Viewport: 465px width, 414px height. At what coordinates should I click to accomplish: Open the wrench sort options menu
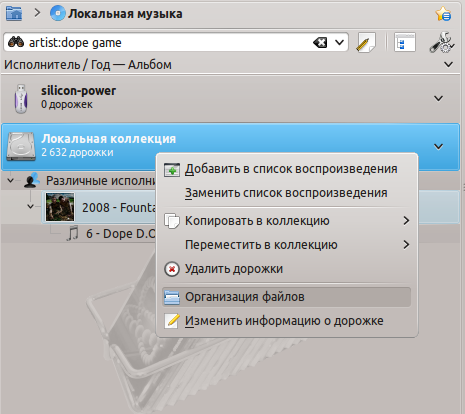point(442,43)
